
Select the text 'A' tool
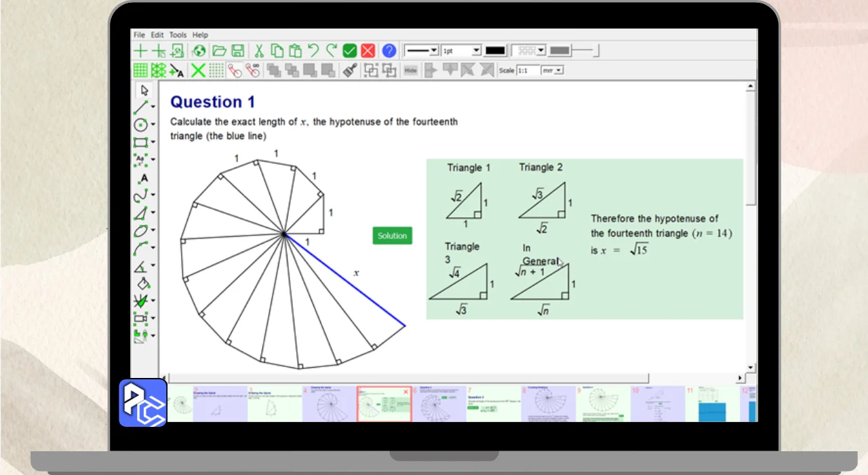pyautogui.click(x=144, y=178)
